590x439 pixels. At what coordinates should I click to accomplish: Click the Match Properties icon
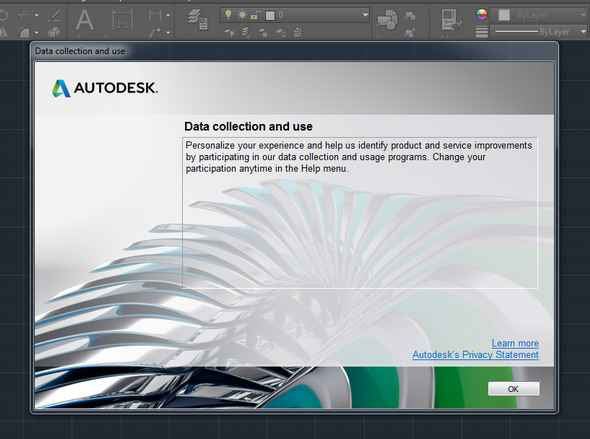tap(451, 20)
